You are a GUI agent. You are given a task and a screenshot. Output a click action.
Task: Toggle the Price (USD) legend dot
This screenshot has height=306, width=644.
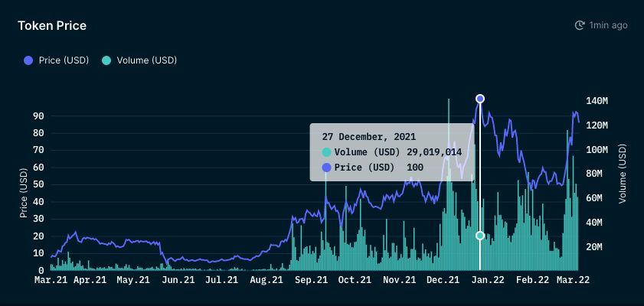coord(28,60)
